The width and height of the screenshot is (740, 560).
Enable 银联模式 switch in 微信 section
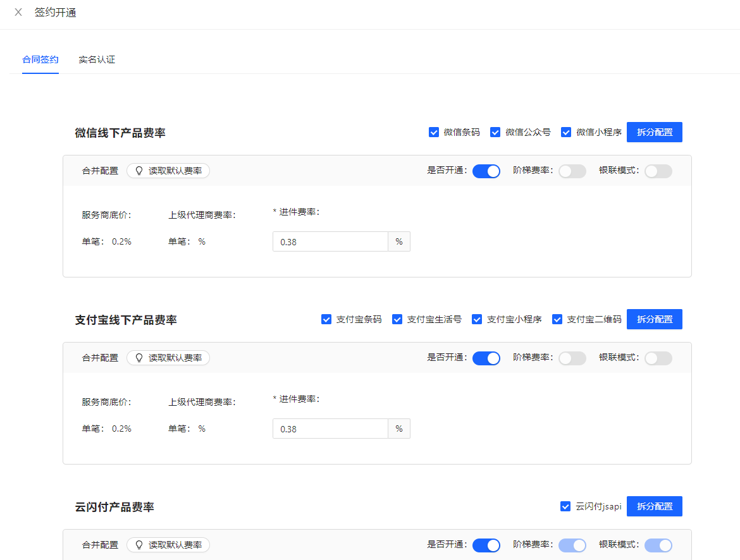click(x=658, y=171)
